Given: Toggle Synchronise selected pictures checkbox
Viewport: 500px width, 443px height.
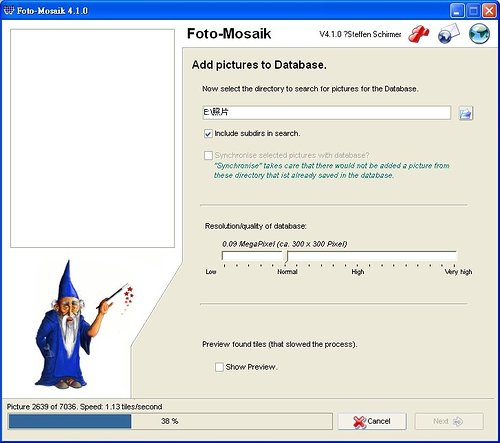Looking at the screenshot, I should click(x=208, y=155).
